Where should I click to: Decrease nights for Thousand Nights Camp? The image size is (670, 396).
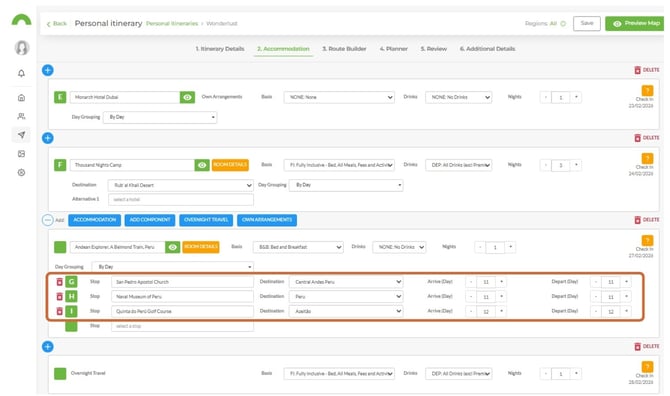coord(546,165)
